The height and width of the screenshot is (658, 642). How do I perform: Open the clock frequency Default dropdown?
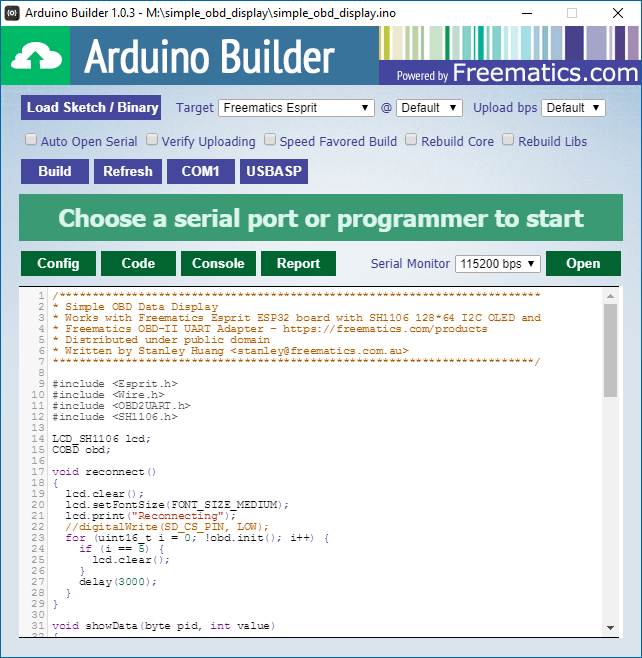429,108
